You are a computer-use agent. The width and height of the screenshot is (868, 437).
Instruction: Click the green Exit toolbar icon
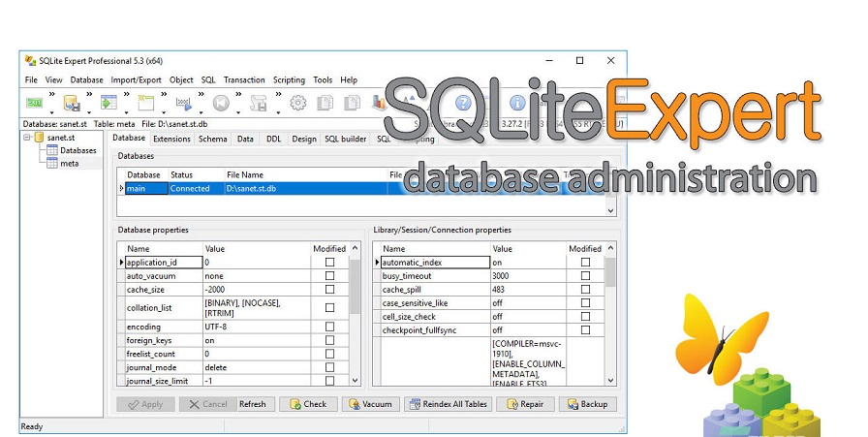coord(34,103)
